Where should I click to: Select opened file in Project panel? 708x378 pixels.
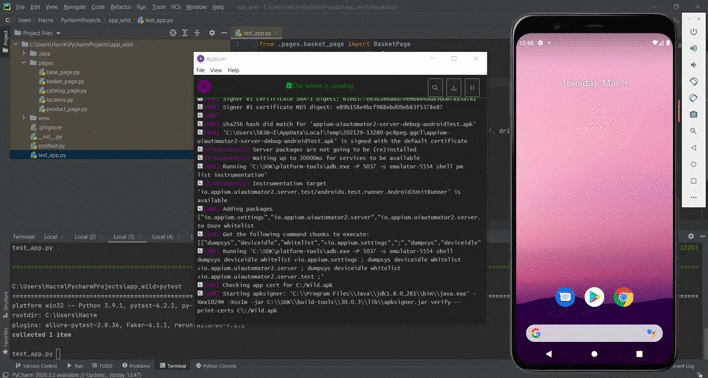tap(172, 33)
